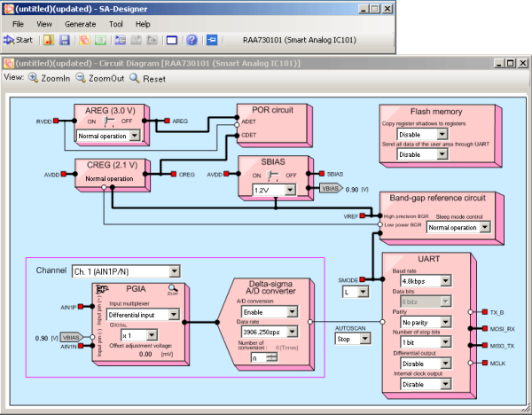Open Internal clock output dropdown
Viewport: 532px width, 415px height.
[426, 384]
